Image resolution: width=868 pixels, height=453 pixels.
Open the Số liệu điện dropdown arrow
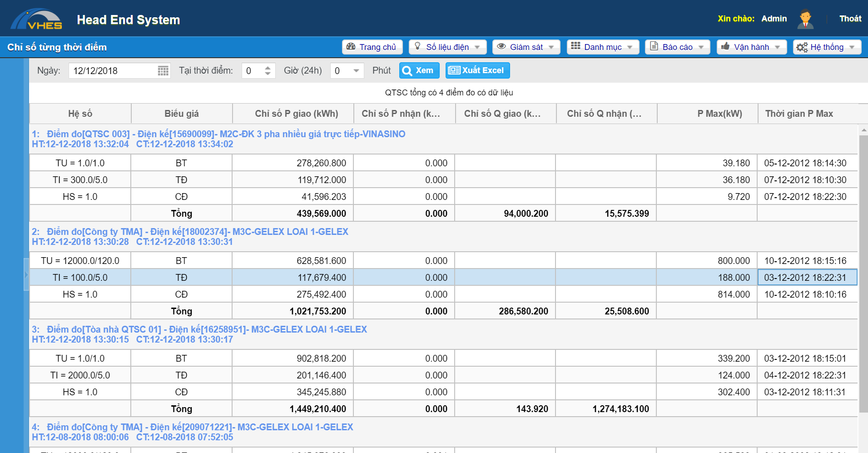coord(477,47)
